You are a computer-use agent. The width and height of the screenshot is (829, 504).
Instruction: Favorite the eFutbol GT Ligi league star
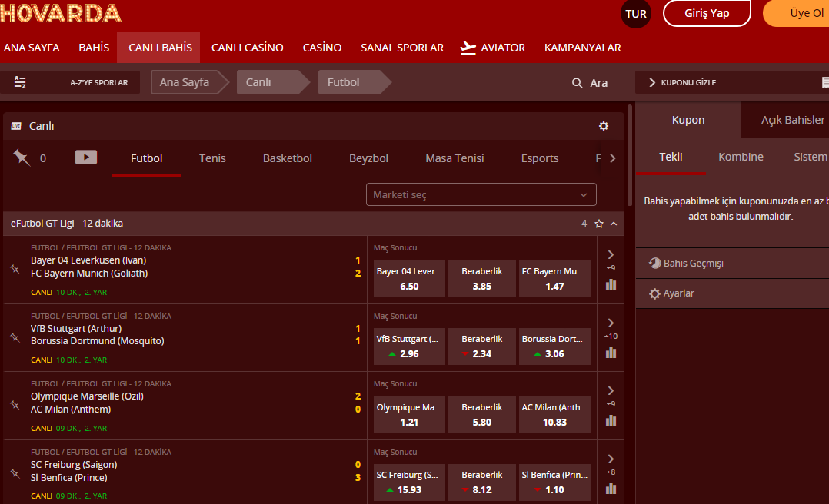(x=598, y=224)
